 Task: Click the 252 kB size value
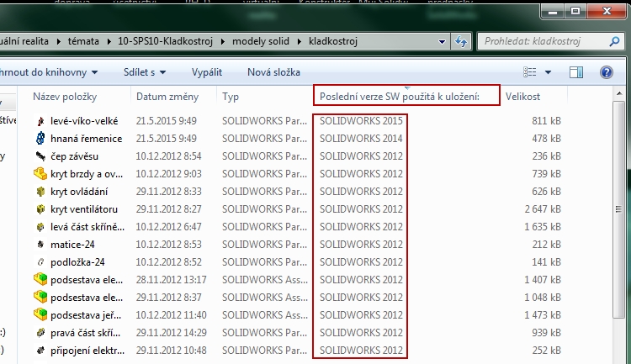546,351
